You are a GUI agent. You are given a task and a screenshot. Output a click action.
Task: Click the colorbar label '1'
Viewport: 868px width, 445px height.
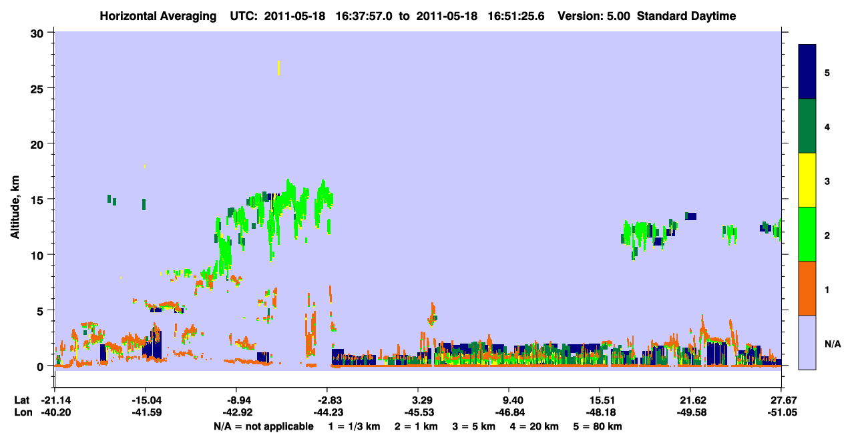tap(827, 290)
